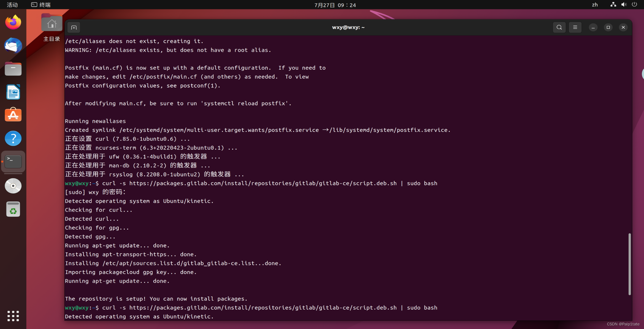Image resolution: width=644 pixels, height=329 pixels.
Task: Click the wxy@wxy: ~ window title
Action: coord(348,27)
